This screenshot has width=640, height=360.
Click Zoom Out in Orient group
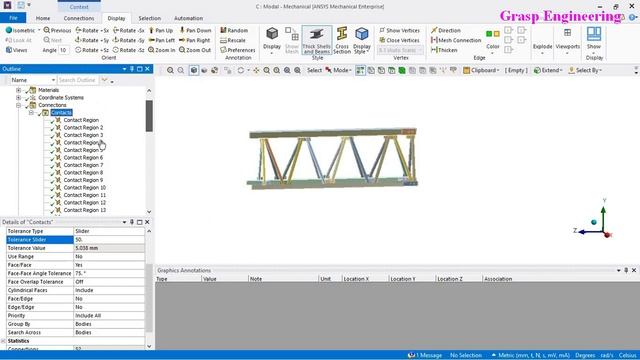point(195,50)
